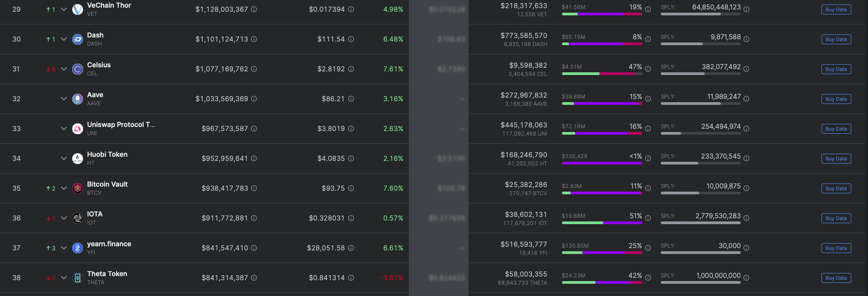This screenshot has width=868, height=296.
Task: Click Buy Data for VeChain Thor
Action: pos(836,9)
